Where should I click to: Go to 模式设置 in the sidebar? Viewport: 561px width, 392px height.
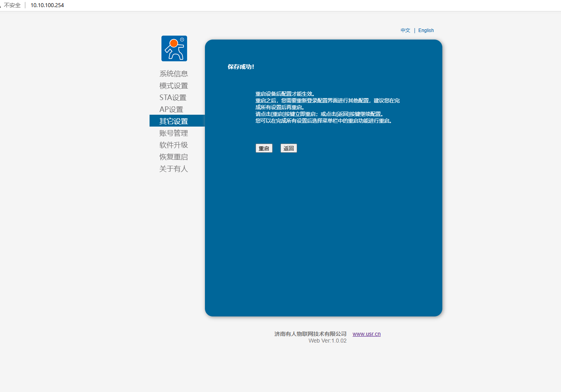pos(173,85)
